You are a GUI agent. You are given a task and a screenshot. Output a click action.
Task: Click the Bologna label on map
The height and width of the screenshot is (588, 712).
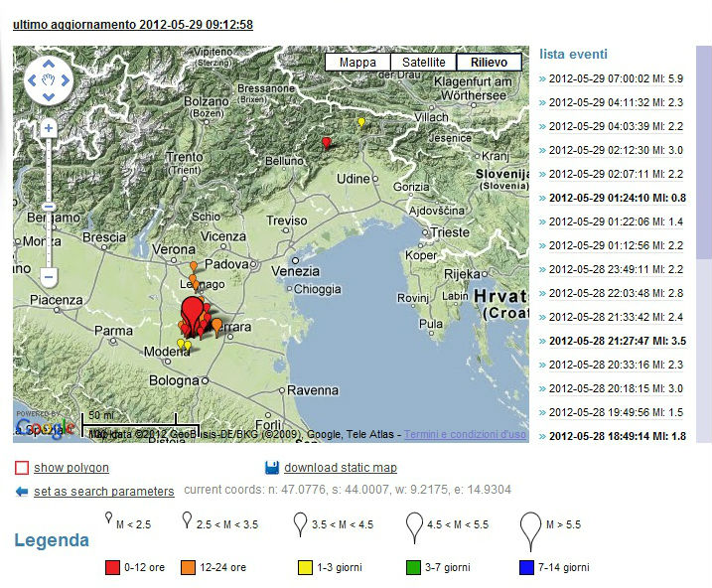tap(174, 380)
